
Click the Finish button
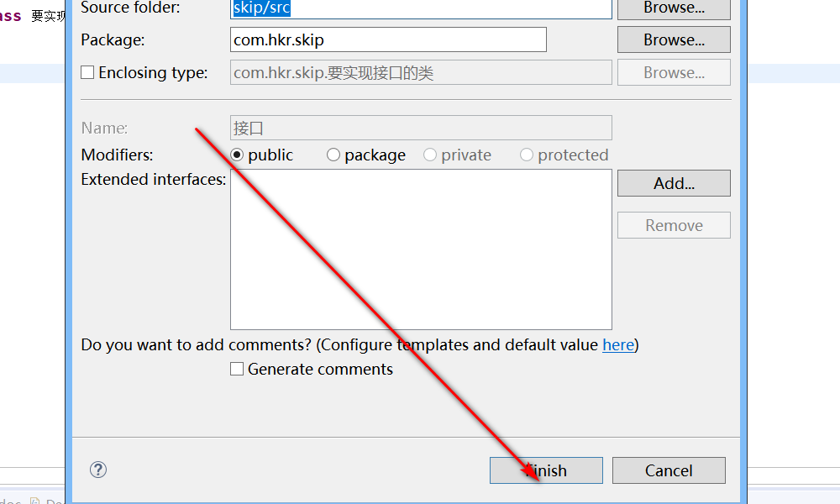click(x=546, y=470)
